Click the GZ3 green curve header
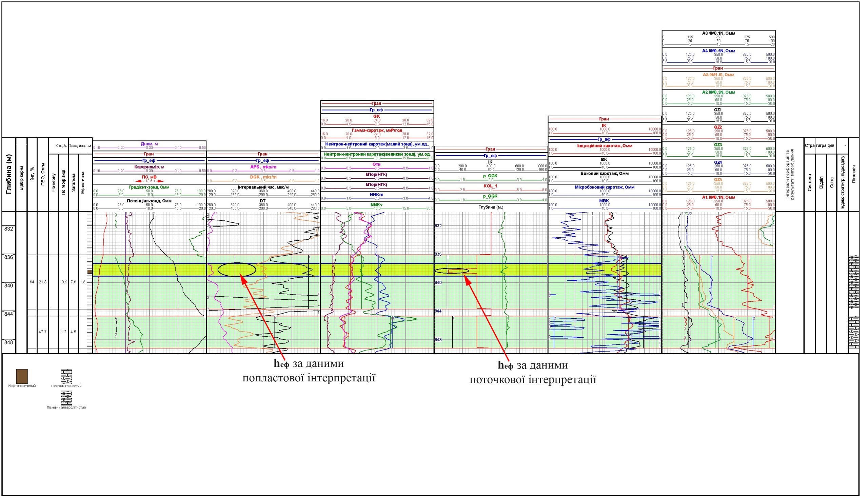This screenshot has height=498, width=868. click(x=718, y=145)
